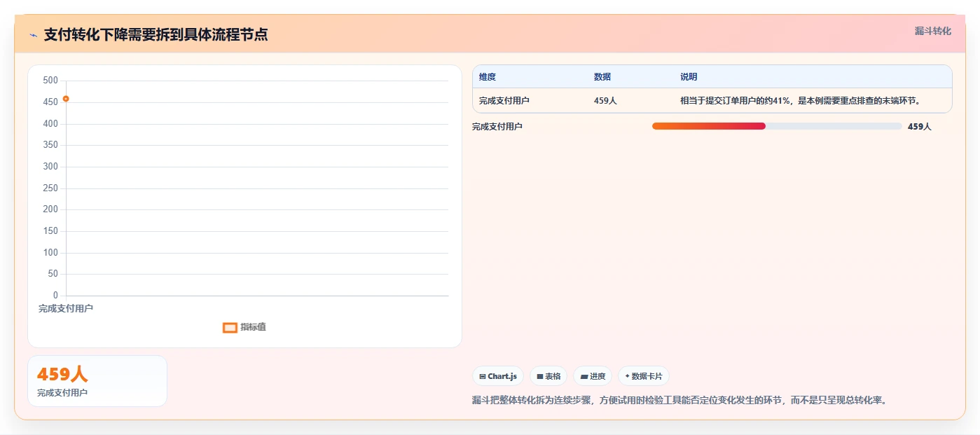Click the 完成支付用户 progress bar

tap(777, 126)
